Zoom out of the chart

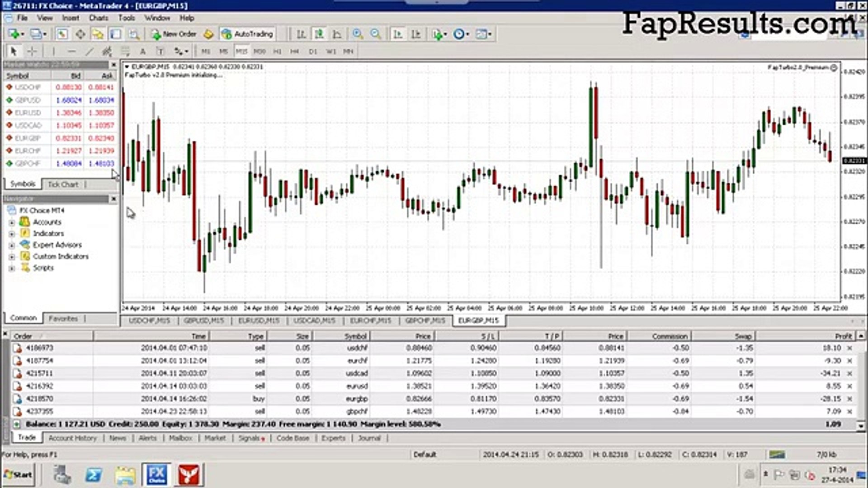click(375, 34)
